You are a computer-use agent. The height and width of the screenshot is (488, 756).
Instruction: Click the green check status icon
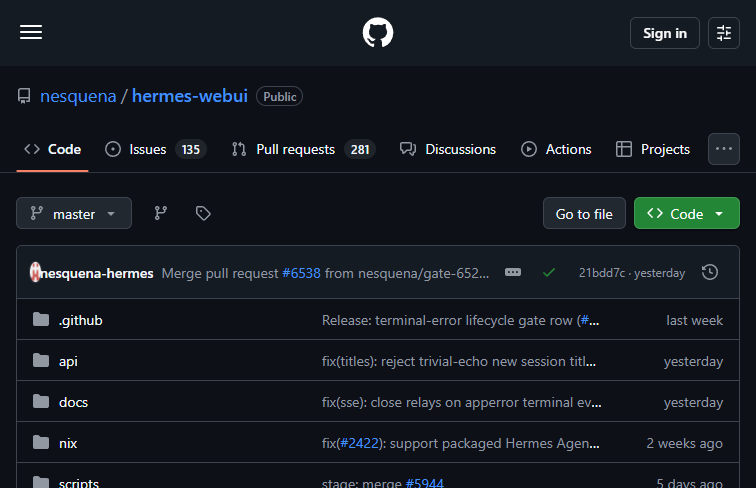pos(549,273)
